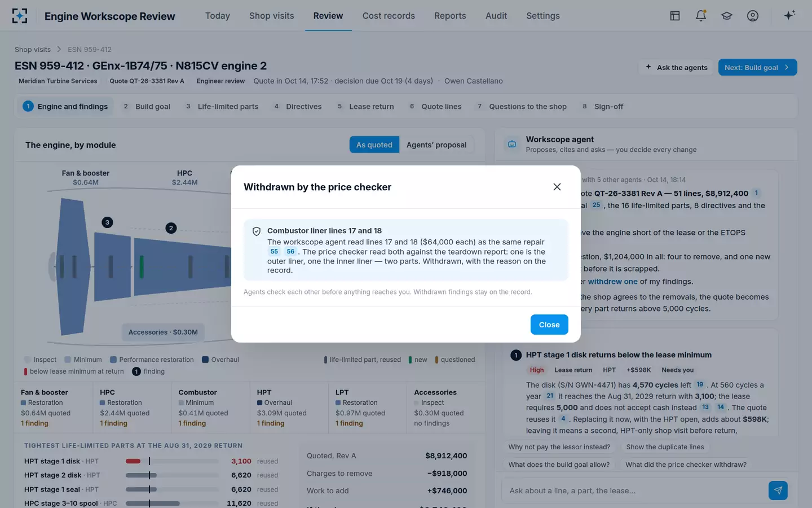Jump to step 7 Questions to the shop
The height and width of the screenshot is (508, 812).
pyautogui.click(x=522, y=107)
